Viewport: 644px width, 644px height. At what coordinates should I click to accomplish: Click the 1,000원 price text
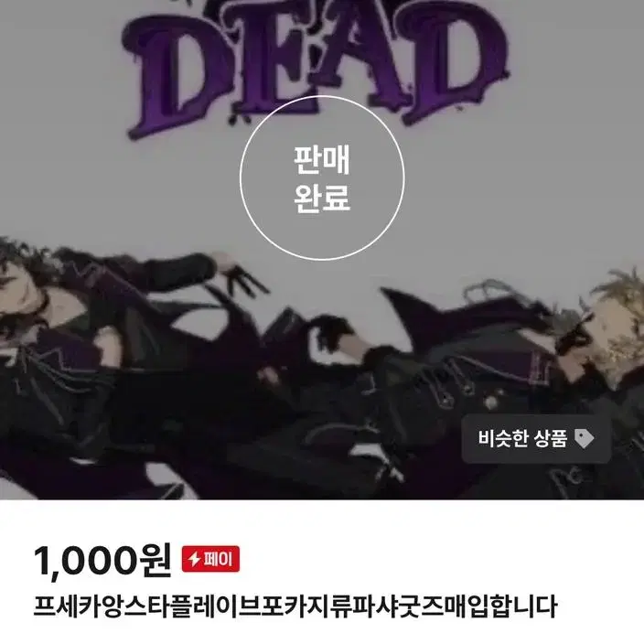102,561
